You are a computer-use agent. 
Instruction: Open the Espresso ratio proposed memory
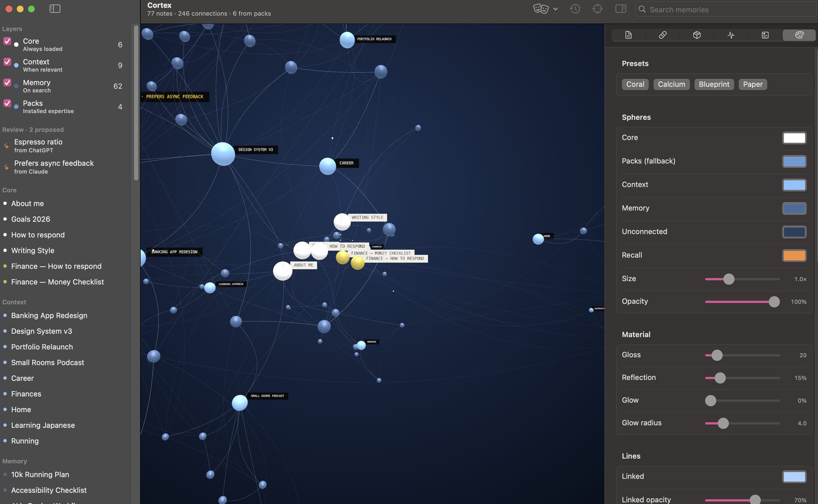click(x=65, y=146)
